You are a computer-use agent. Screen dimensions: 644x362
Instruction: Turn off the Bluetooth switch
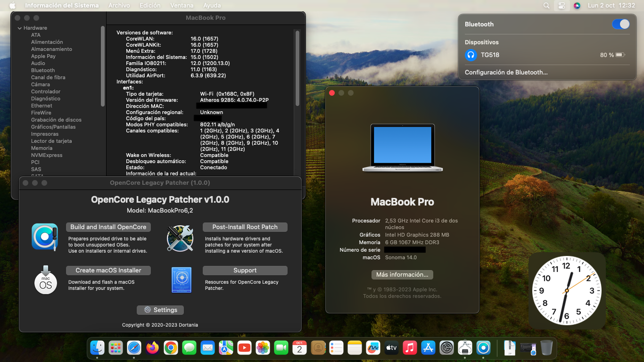(x=620, y=24)
